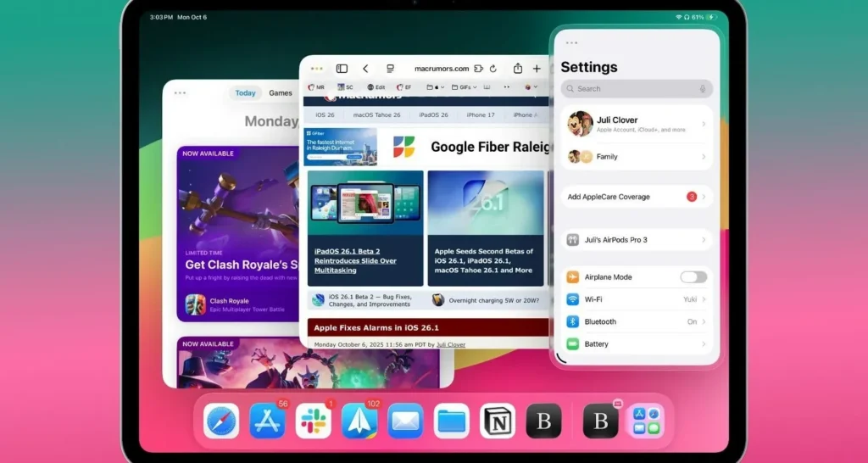Select the iPhone 17 site tab
The width and height of the screenshot is (868, 463).
pos(481,115)
